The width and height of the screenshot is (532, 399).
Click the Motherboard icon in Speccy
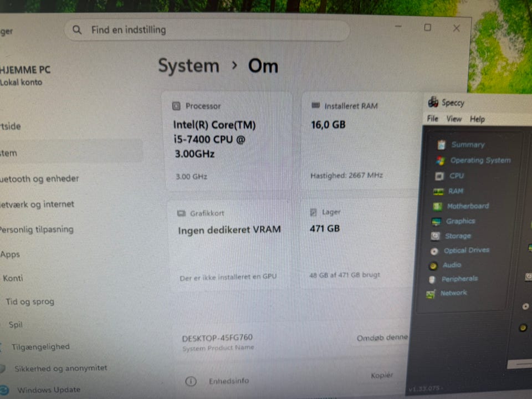tap(437, 206)
